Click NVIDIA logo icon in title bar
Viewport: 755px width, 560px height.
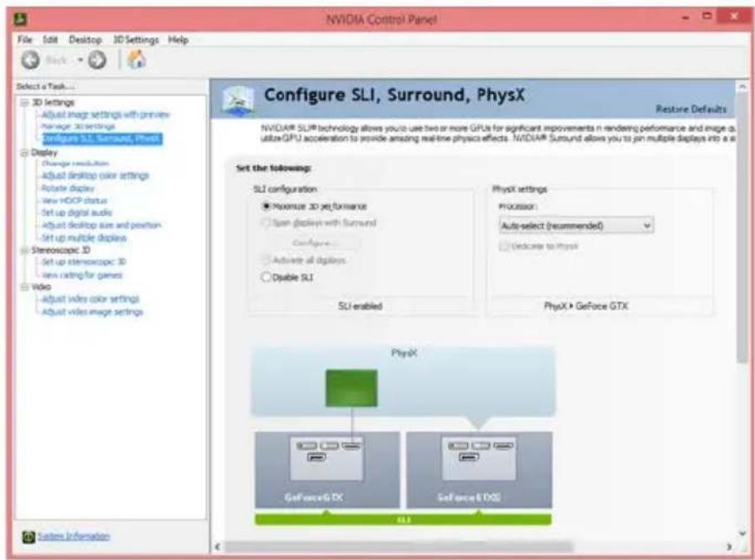click(20, 19)
